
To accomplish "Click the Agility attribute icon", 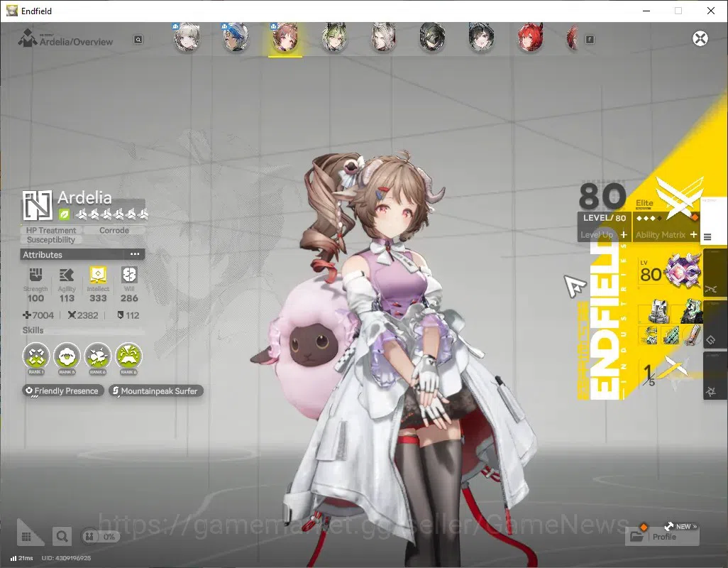I will (67, 275).
